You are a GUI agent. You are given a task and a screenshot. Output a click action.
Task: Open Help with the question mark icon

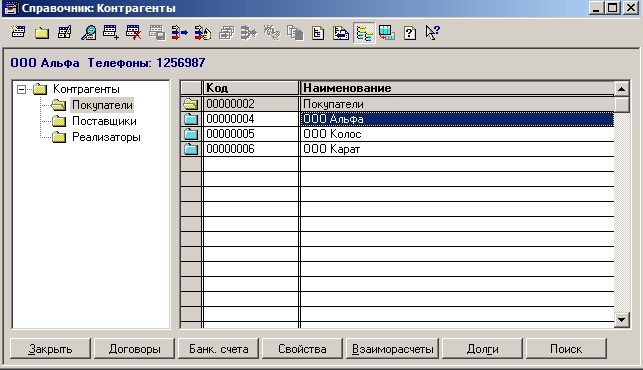coord(410,32)
